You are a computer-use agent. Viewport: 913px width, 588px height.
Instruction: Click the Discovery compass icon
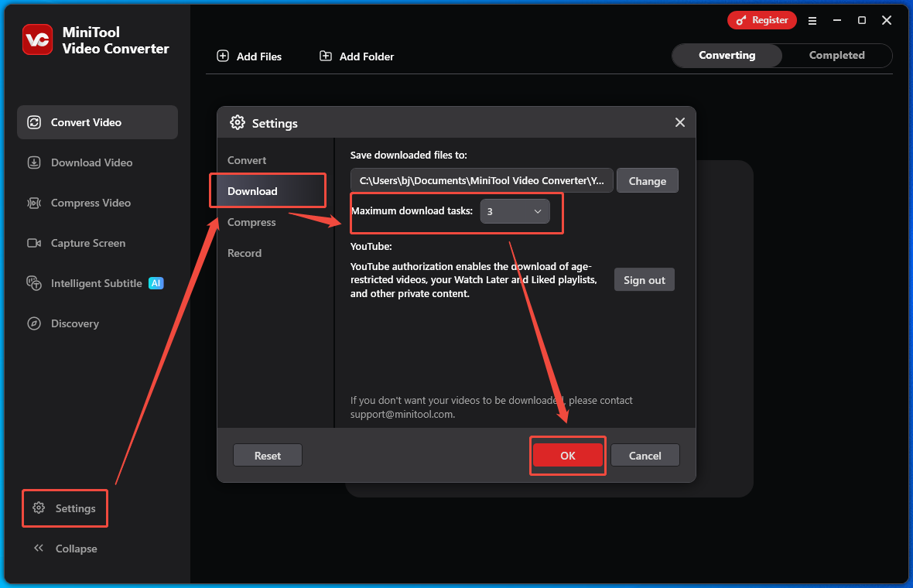point(34,323)
